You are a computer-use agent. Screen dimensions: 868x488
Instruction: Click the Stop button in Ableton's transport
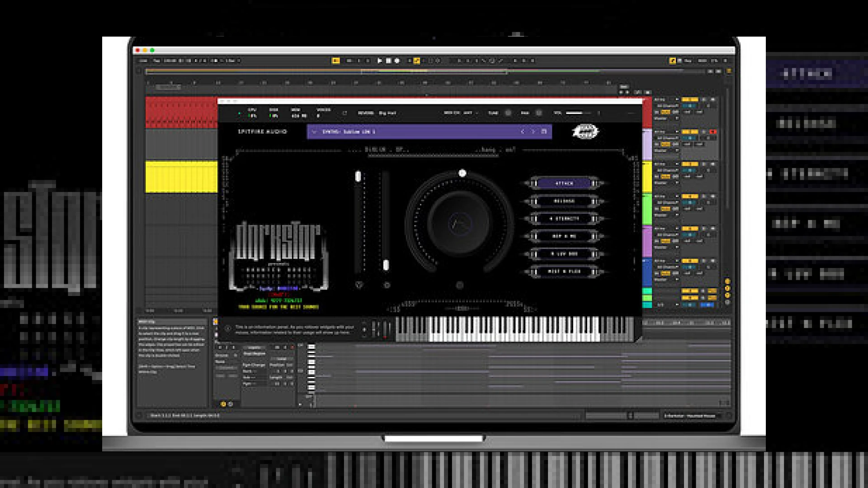(388, 61)
